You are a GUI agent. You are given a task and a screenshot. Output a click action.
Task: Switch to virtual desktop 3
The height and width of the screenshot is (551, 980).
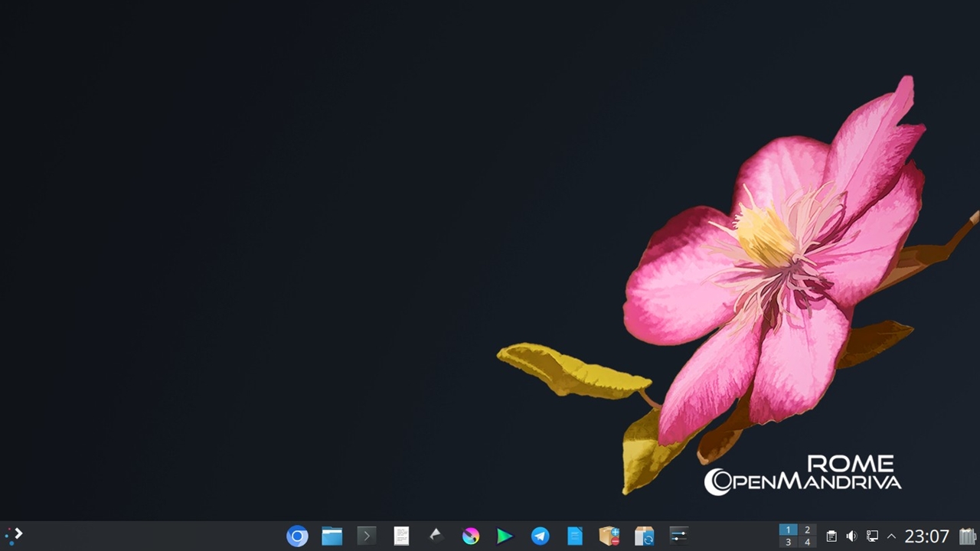click(x=788, y=543)
